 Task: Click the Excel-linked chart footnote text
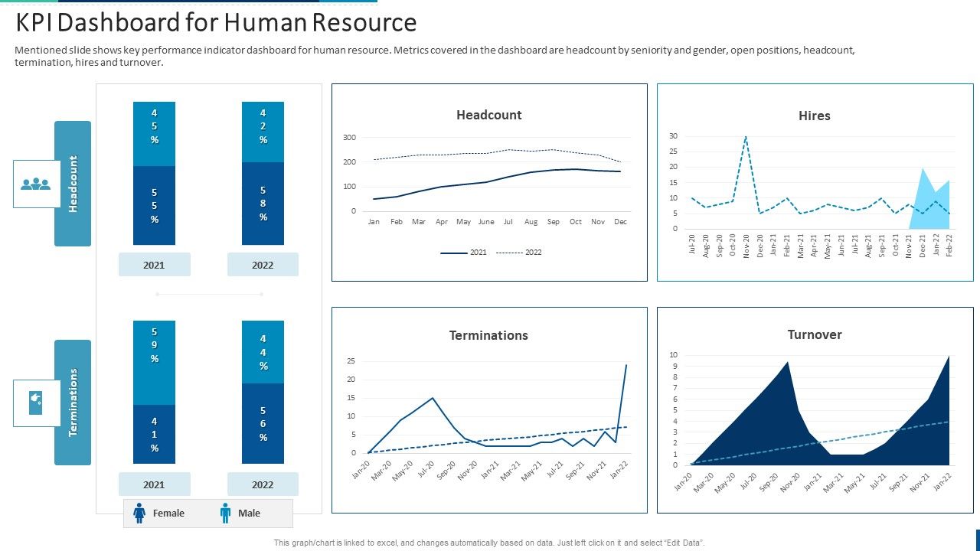(489, 543)
